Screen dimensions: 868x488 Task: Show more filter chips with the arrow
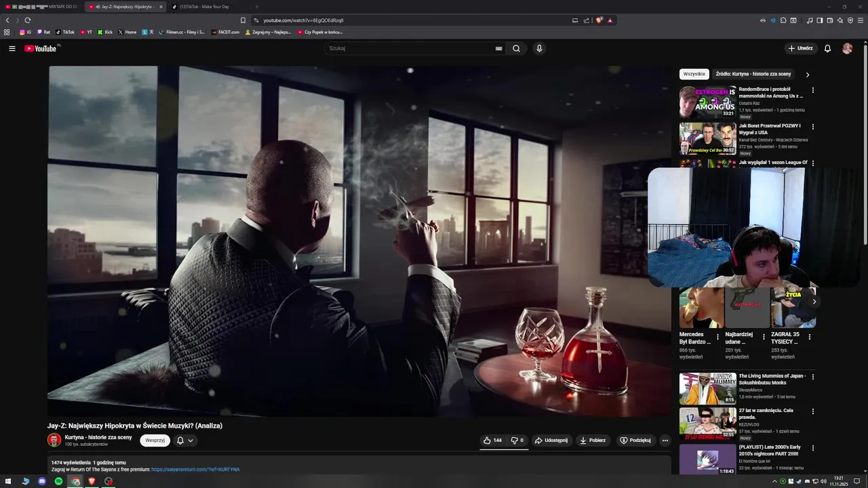point(807,75)
